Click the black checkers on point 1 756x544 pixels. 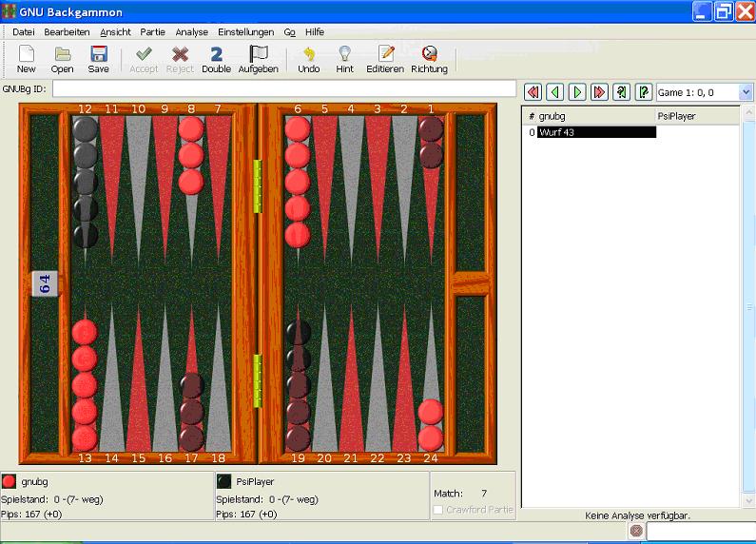click(431, 143)
